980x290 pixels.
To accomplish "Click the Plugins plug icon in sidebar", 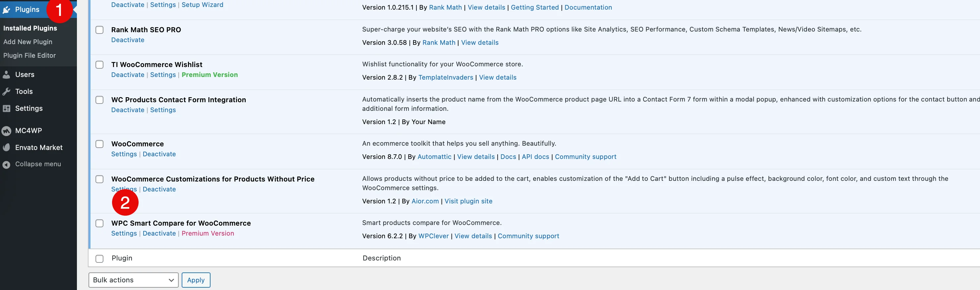I will click(x=6, y=10).
